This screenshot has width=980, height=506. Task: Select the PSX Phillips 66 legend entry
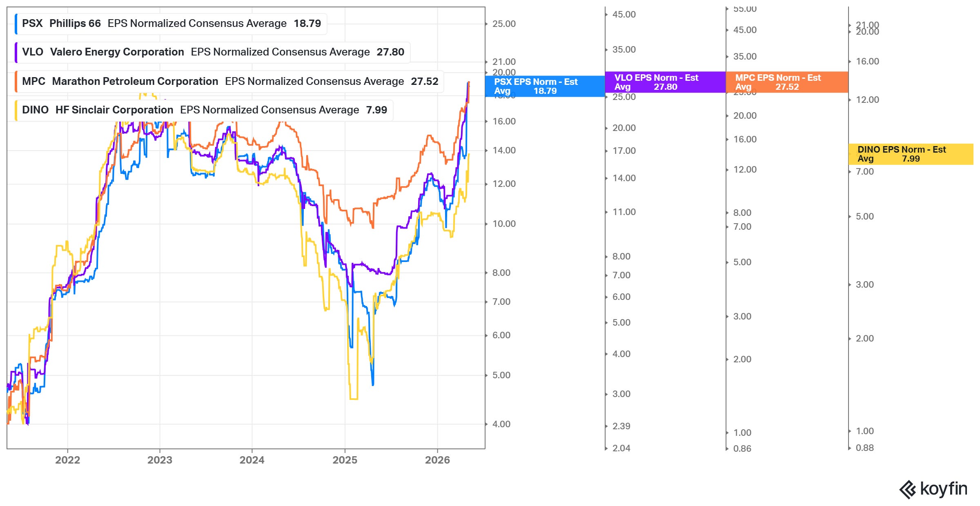click(171, 24)
